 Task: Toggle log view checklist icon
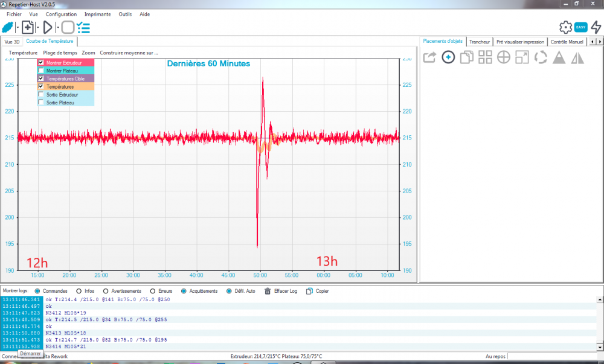83,28
